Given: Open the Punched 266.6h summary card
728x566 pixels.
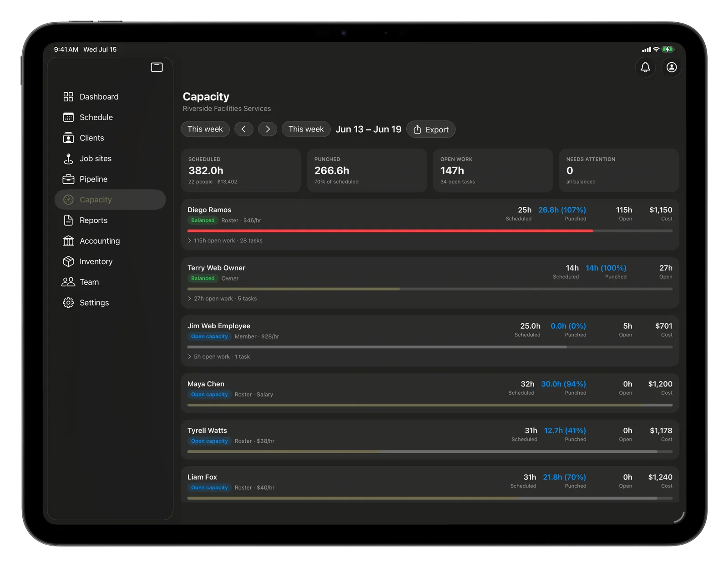Looking at the screenshot, I should (367, 170).
